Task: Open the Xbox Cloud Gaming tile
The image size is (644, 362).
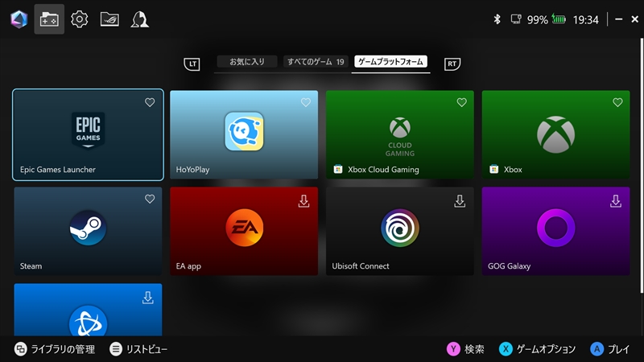Action: pyautogui.click(x=399, y=134)
